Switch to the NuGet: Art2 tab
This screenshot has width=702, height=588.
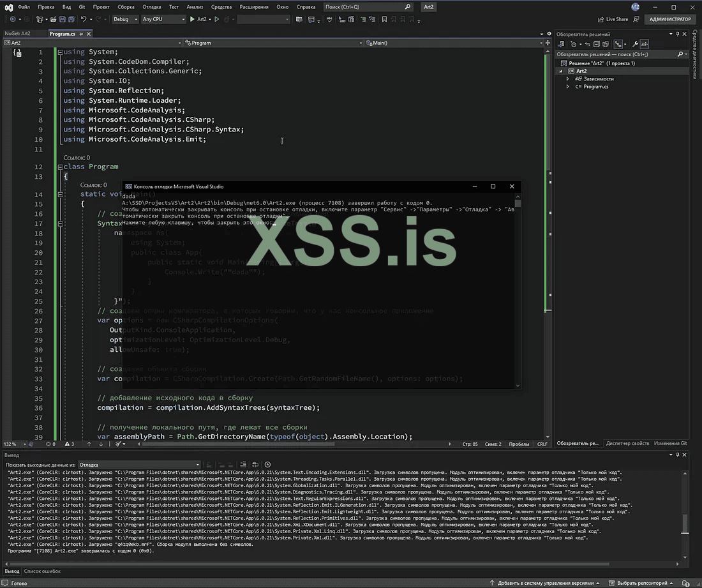(x=18, y=34)
